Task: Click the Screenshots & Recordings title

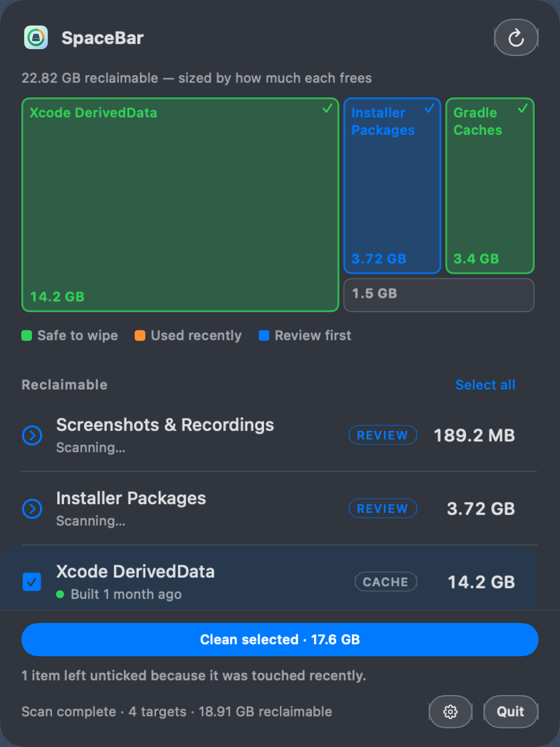Action: point(165,425)
